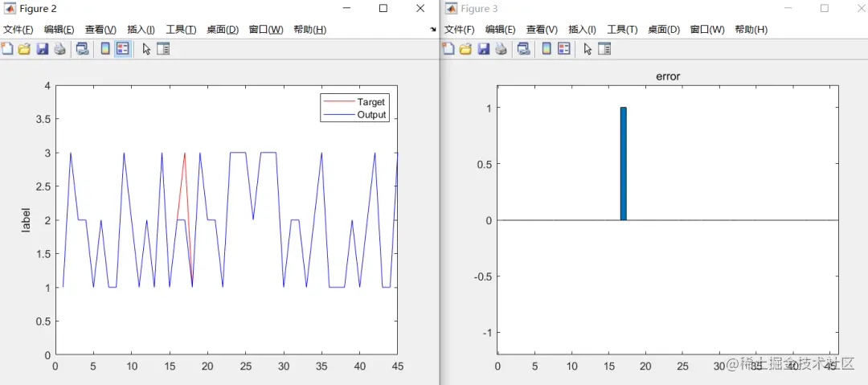868x385 pixels.
Task: Open 桌面(D) menu in Figure 2
Action: (223, 30)
